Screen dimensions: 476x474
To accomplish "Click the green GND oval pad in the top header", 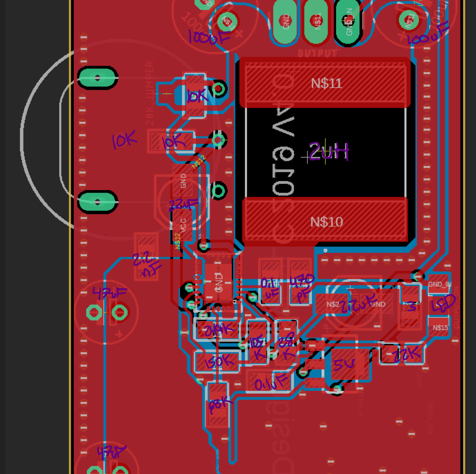I will (285, 21).
